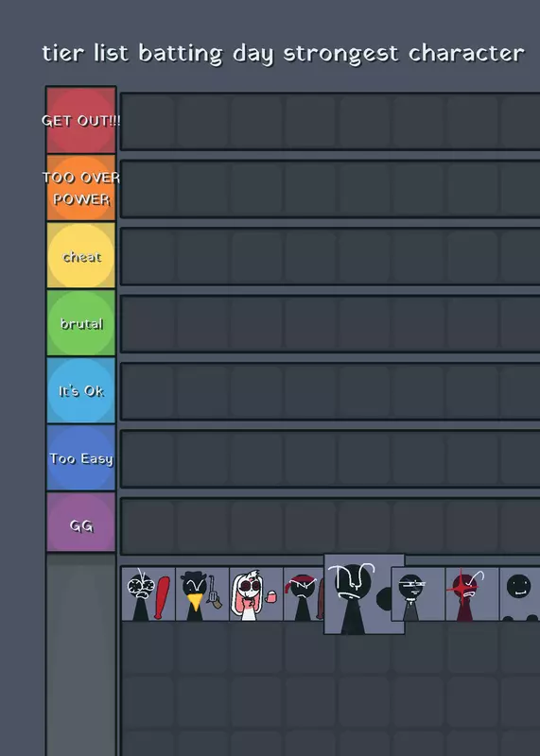
Task: Click the green brutal tier label
Action: pyautogui.click(x=81, y=323)
